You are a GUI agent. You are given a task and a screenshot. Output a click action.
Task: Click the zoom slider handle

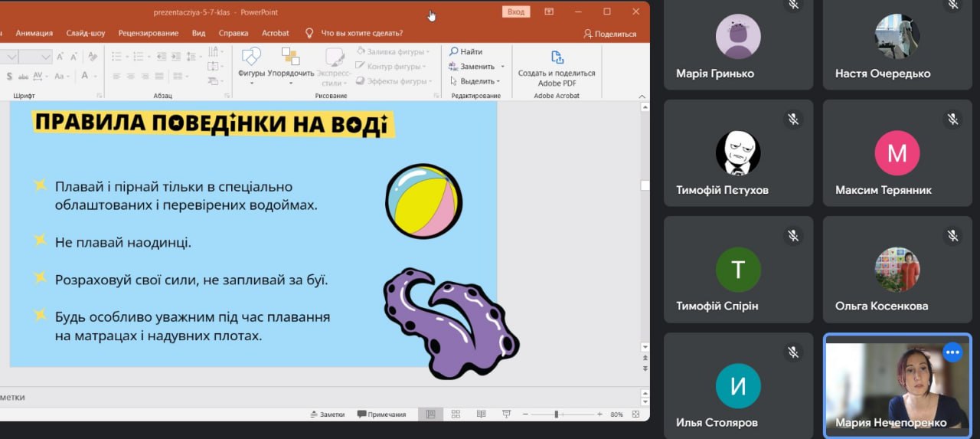[557, 414]
